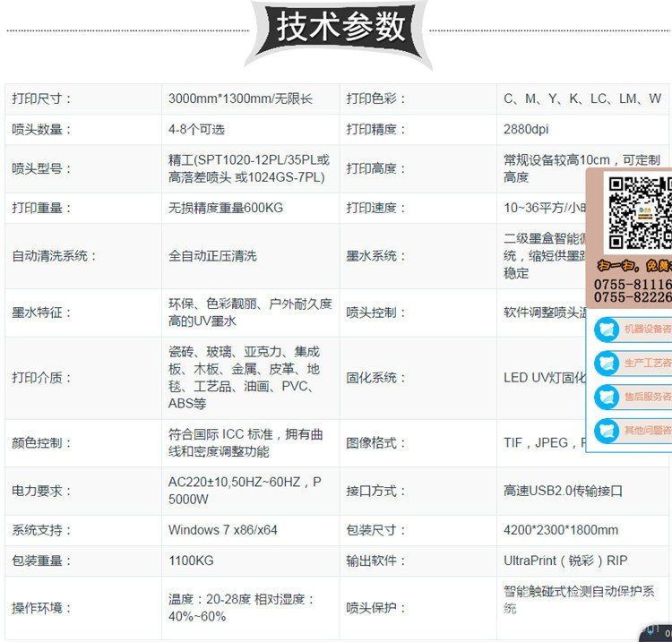672x642 pixels.
Task: Select the TIF，JPEG value
Action: point(545,443)
